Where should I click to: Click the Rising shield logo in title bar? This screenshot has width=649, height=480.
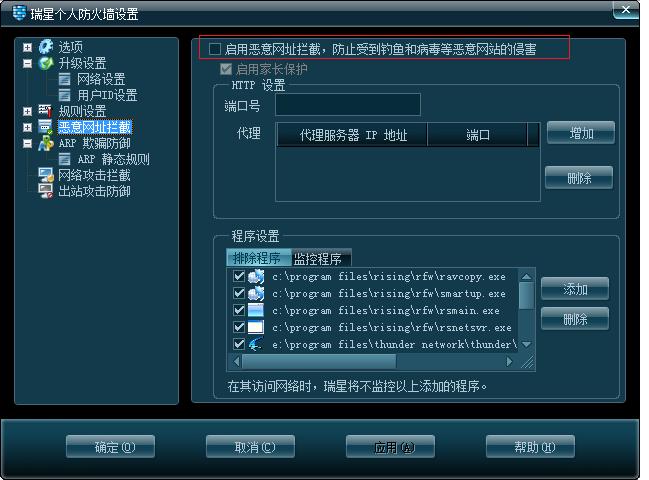point(19,12)
